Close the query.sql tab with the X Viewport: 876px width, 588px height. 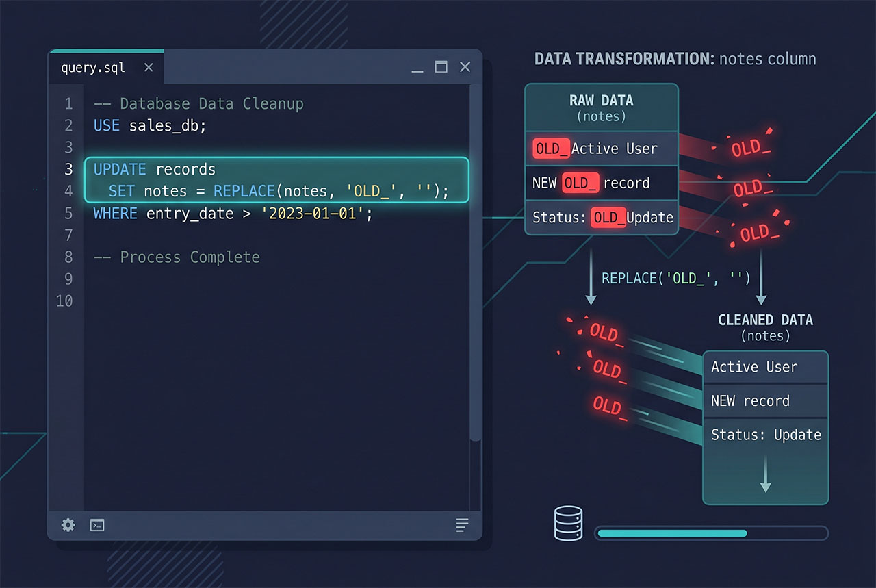pyautogui.click(x=149, y=67)
